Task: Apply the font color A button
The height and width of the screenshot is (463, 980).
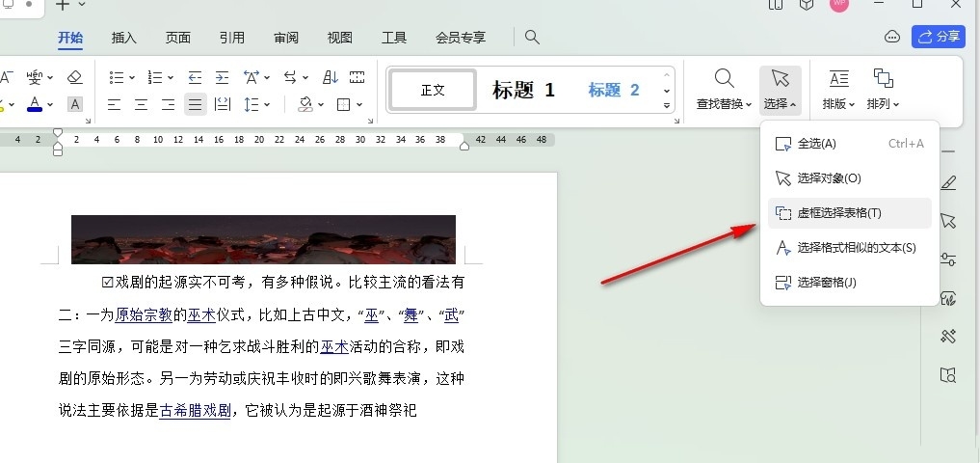Action: pyautogui.click(x=35, y=104)
